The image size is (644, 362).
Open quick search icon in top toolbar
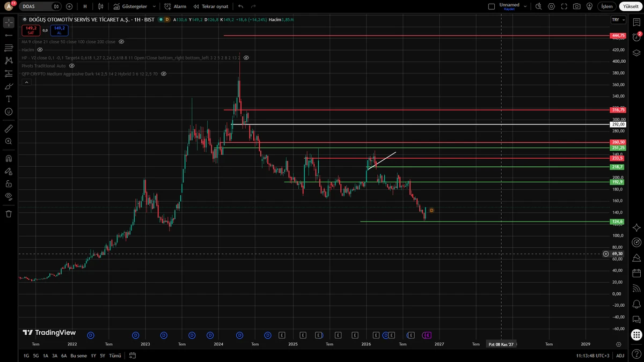pyautogui.click(x=538, y=6)
